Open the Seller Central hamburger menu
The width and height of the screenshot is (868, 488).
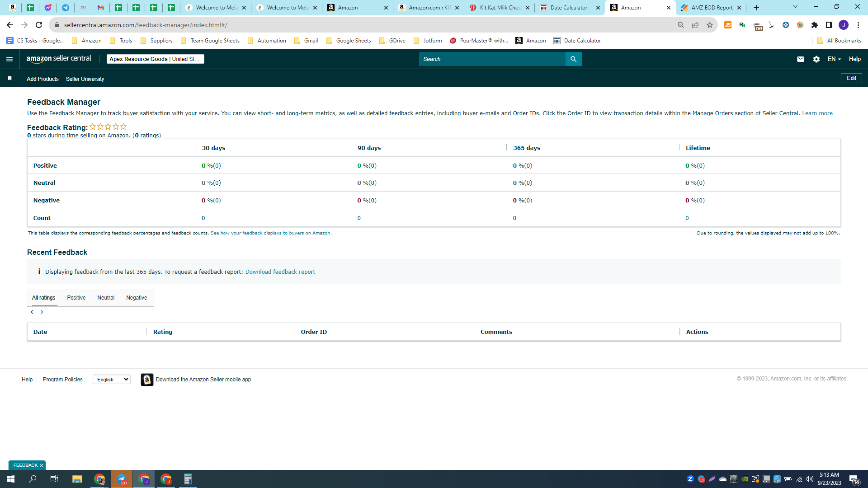coord(9,59)
